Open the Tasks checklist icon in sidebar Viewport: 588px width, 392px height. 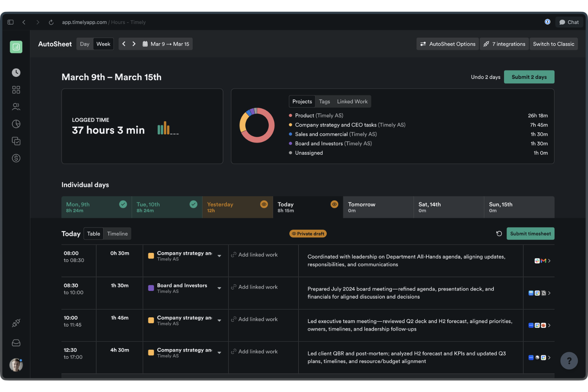click(x=16, y=141)
